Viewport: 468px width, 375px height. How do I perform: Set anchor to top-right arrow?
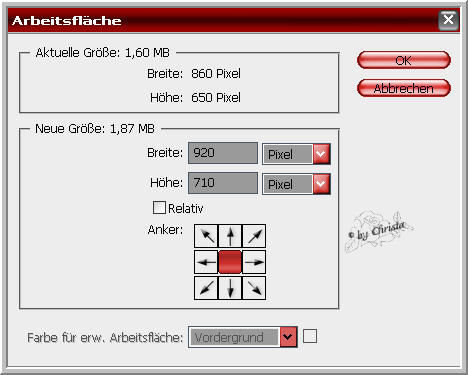pyautogui.click(x=254, y=236)
